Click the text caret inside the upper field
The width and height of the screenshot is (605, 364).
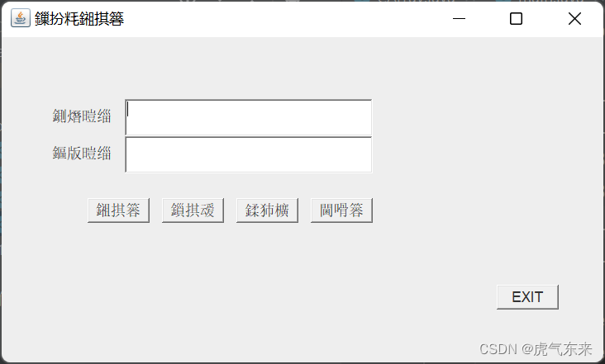point(128,109)
